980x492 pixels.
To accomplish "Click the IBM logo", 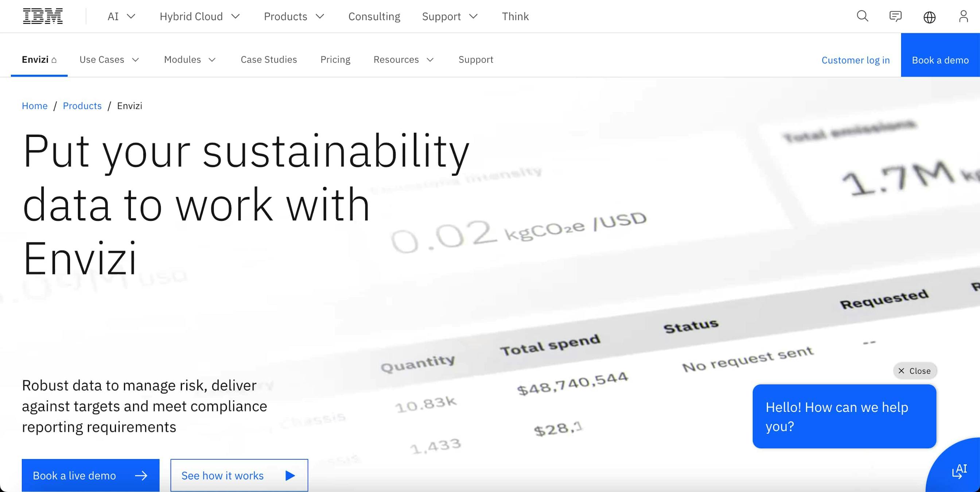I will 43,16.
